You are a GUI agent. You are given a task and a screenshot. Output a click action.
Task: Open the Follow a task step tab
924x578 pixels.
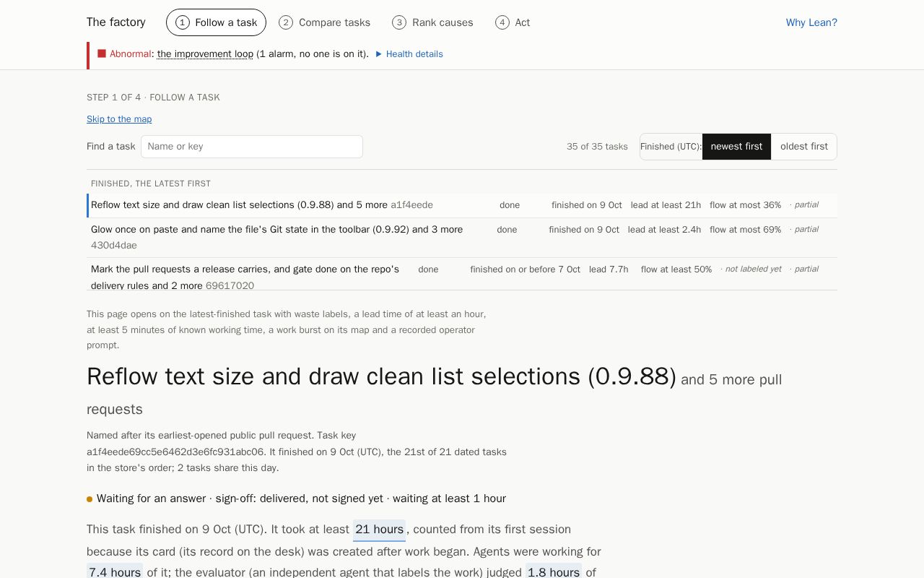click(x=216, y=22)
